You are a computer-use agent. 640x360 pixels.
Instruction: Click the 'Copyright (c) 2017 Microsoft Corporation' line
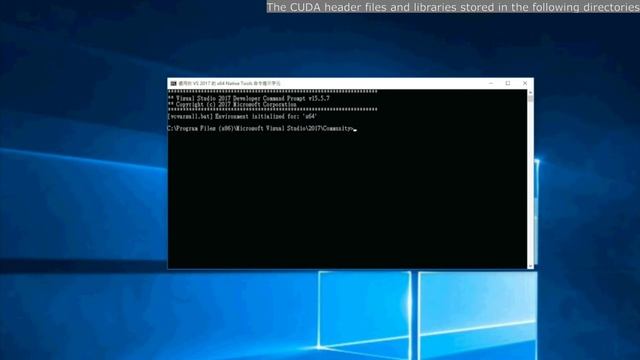tap(232, 104)
